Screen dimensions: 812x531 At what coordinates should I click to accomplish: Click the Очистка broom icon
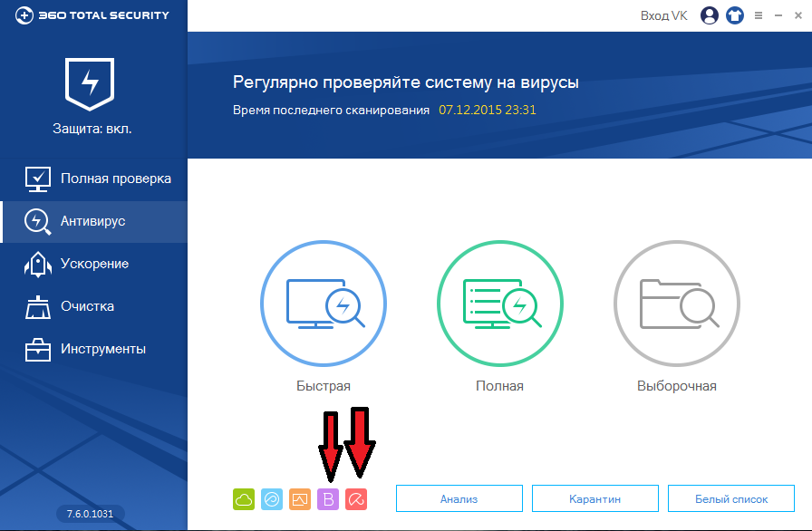38,307
